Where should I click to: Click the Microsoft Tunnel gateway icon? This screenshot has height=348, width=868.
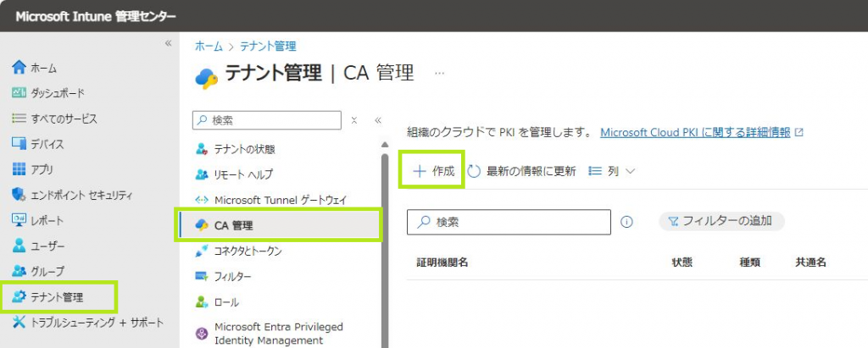pos(202,200)
